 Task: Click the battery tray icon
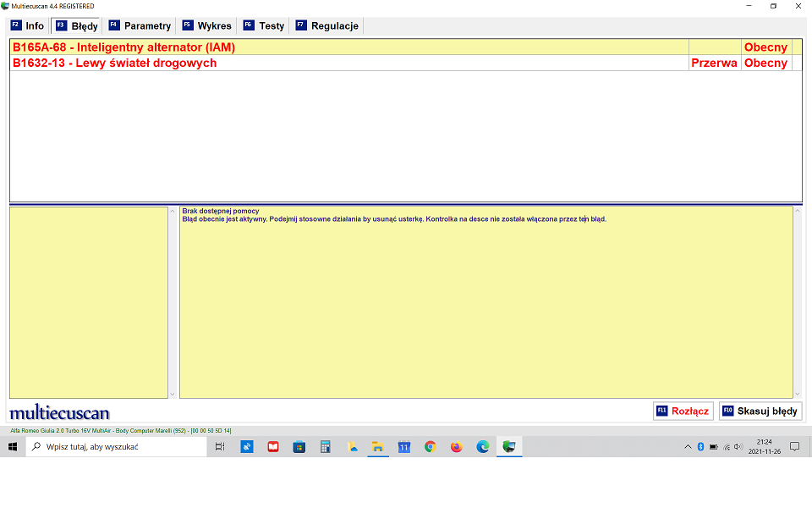[714, 447]
